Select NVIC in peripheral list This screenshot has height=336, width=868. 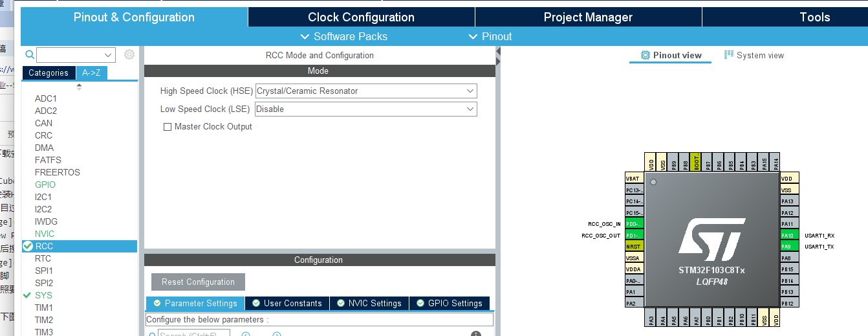[45, 234]
